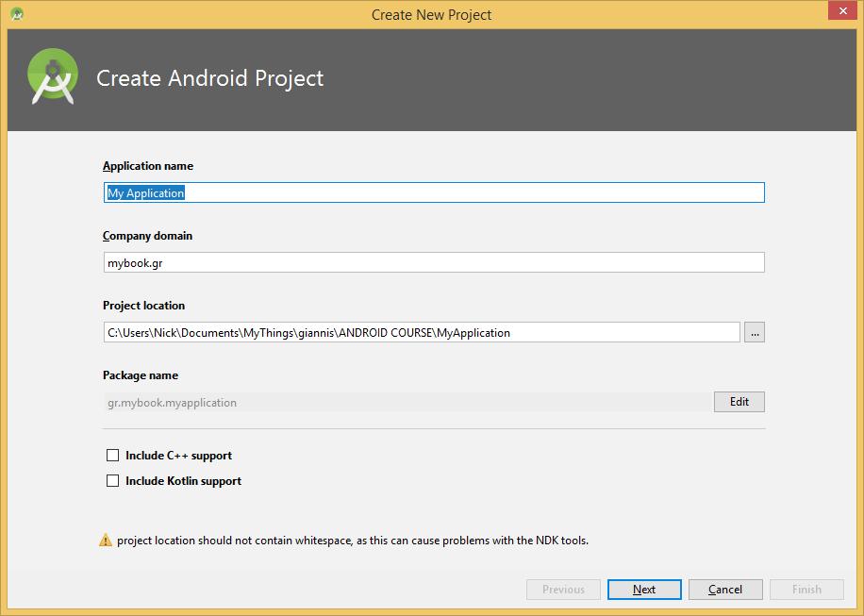864x616 pixels.
Task: Click the package name gr.mybook.myapplication text
Action: 172,403
